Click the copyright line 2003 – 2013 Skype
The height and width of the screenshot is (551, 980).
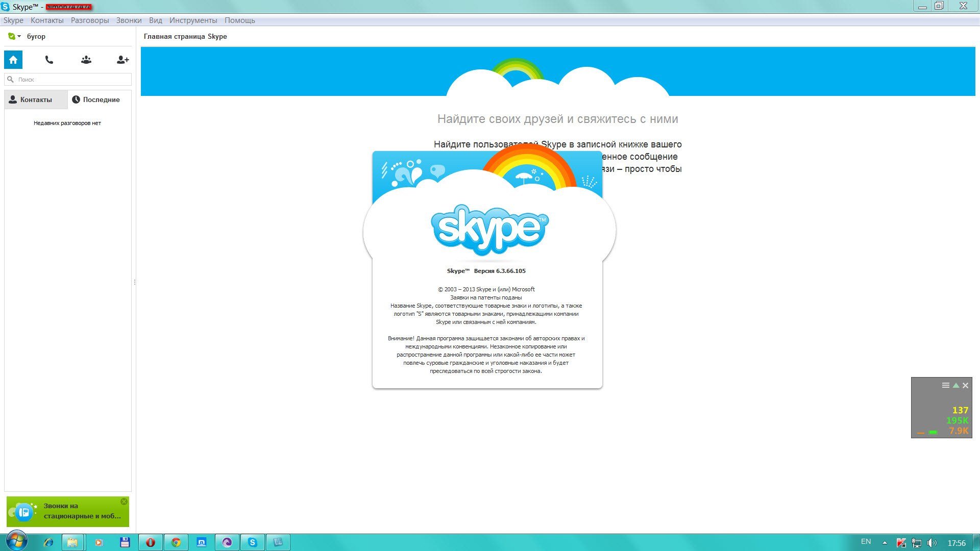point(486,289)
